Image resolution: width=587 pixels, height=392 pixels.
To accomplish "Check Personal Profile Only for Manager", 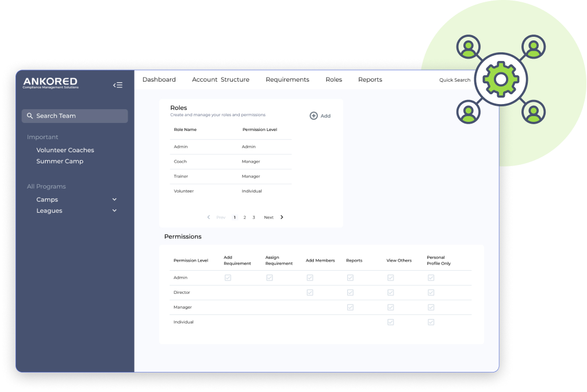I will 431,307.
